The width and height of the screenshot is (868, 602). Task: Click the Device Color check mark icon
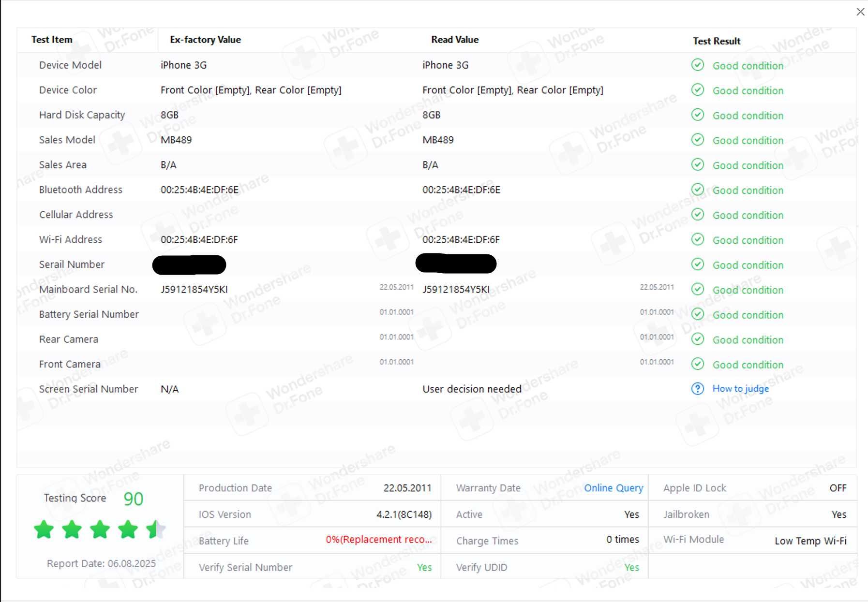point(698,90)
